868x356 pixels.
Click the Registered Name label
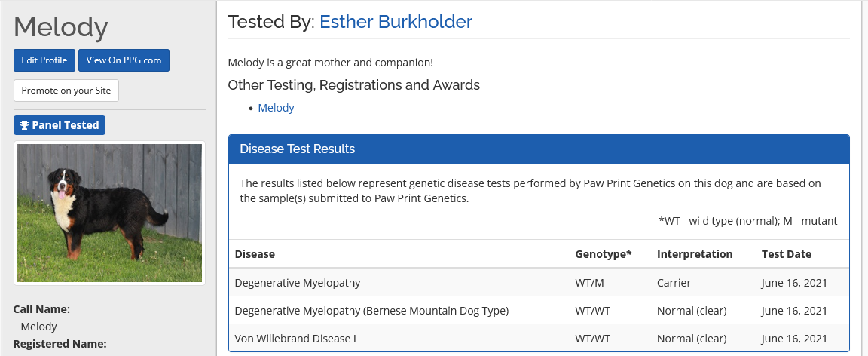[x=60, y=344]
